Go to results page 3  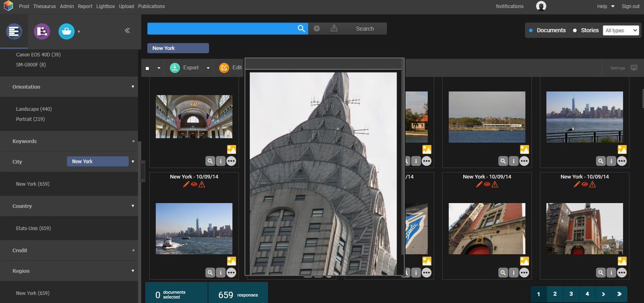[x=571, y=294]
